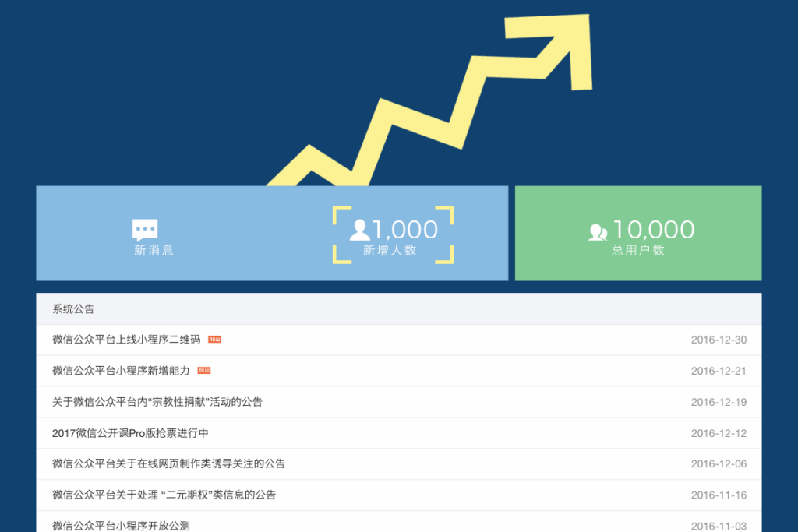The image size is (798, 532).
Task: Click the NEW badge after 小程序新增能力 announcement
Action: click(204, 371)
